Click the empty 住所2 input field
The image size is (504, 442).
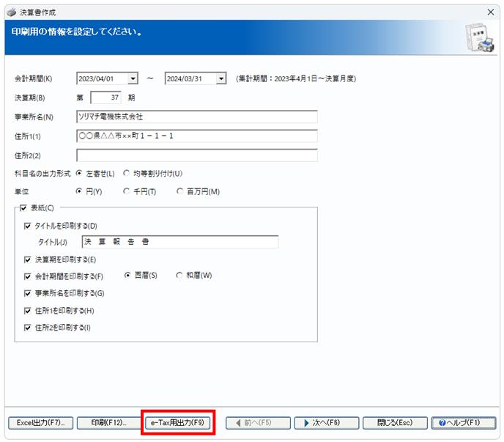[x=197, y=155]
